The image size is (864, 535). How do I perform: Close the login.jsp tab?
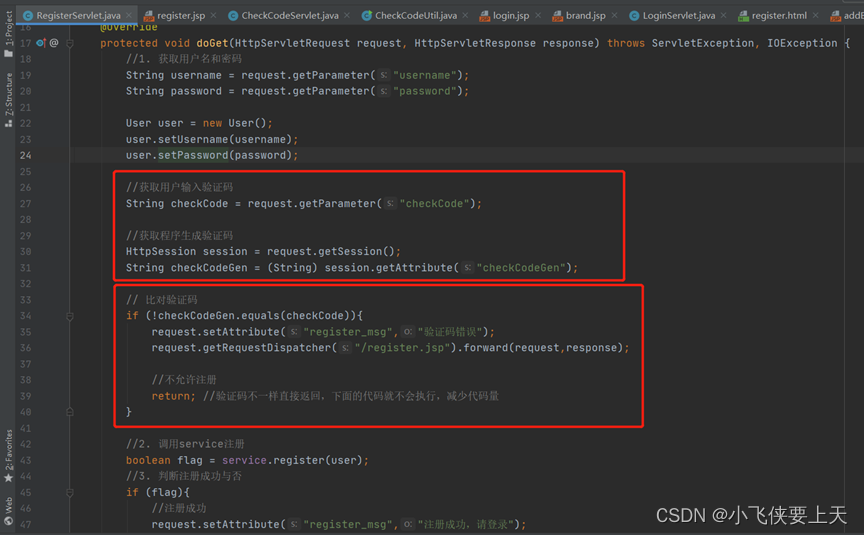537,15
